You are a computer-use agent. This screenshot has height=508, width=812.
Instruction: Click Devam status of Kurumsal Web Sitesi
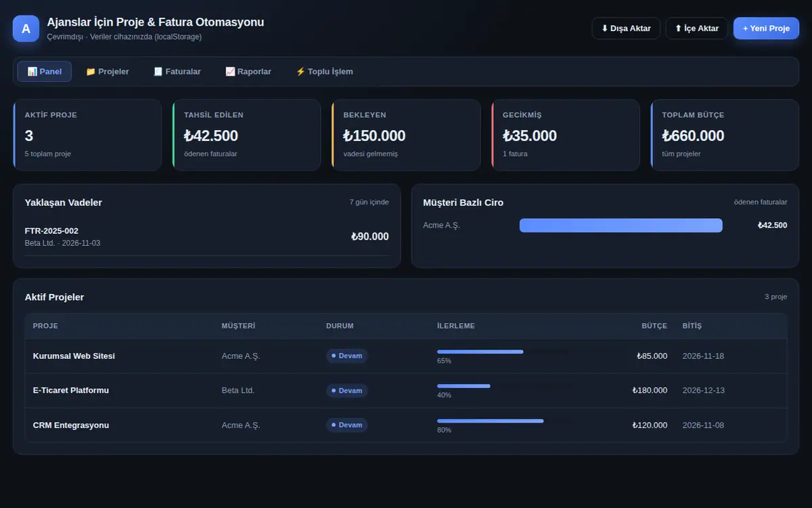(346, 356)
